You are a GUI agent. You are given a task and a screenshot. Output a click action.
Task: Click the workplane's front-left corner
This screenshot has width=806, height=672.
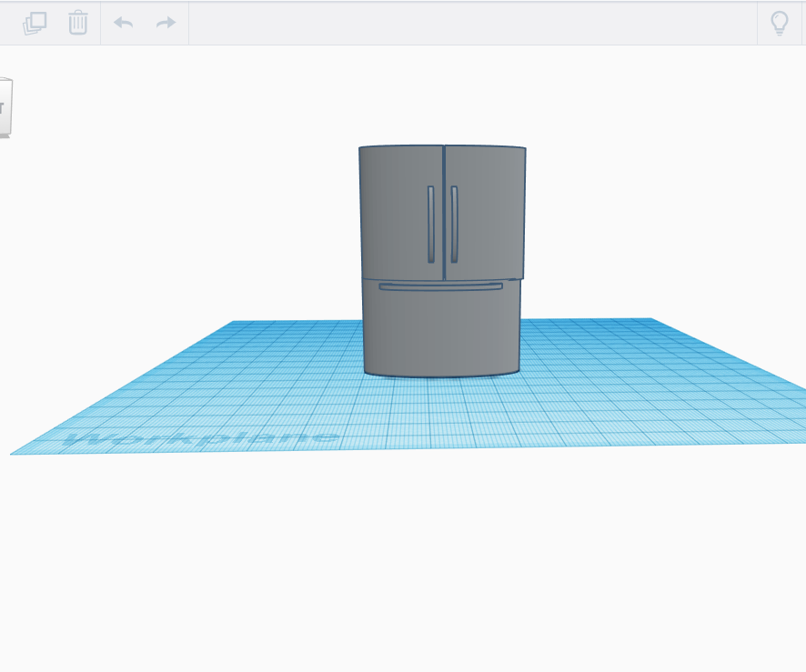click(15, 453)
